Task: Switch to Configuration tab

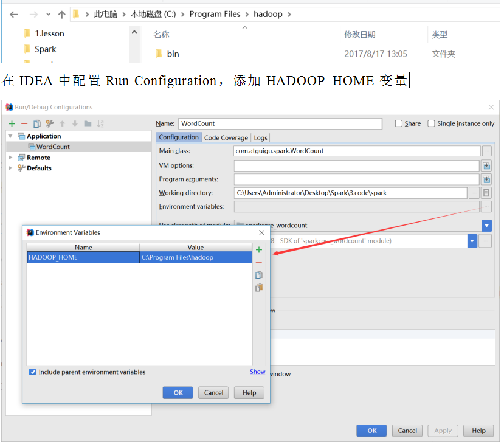Action: click(x=179, y=137)
